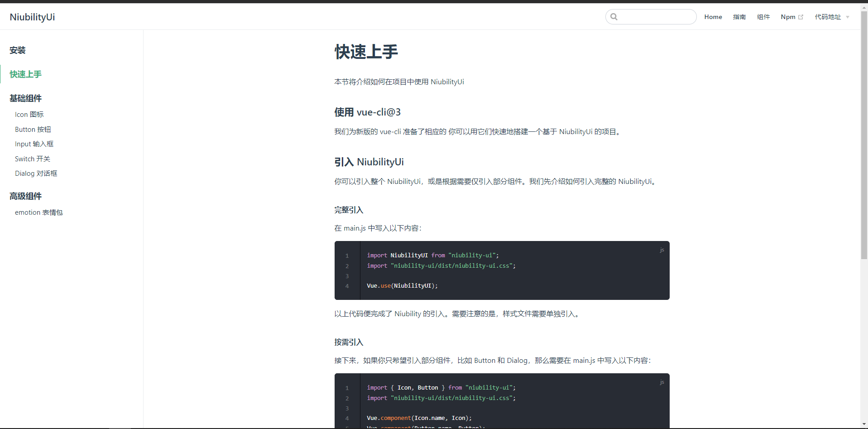The image size is (868, 429).
Task: Click inside the search input box
Action: click(652, 17)
